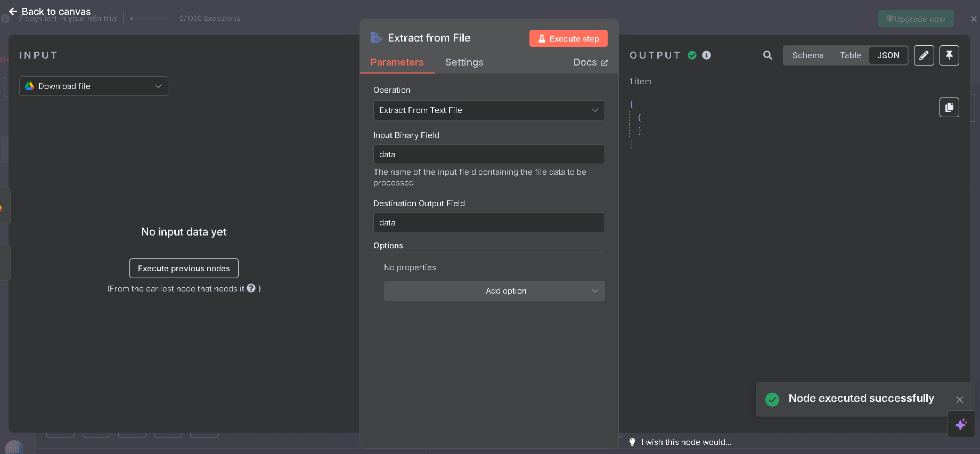
Task: Open the Docs link
Action: tap(590, 62)
